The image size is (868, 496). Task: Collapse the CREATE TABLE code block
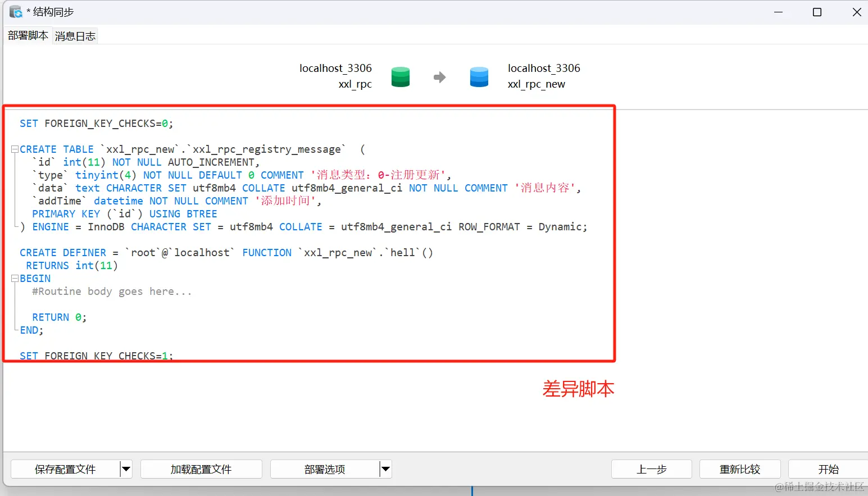click(x=15, y=149)
